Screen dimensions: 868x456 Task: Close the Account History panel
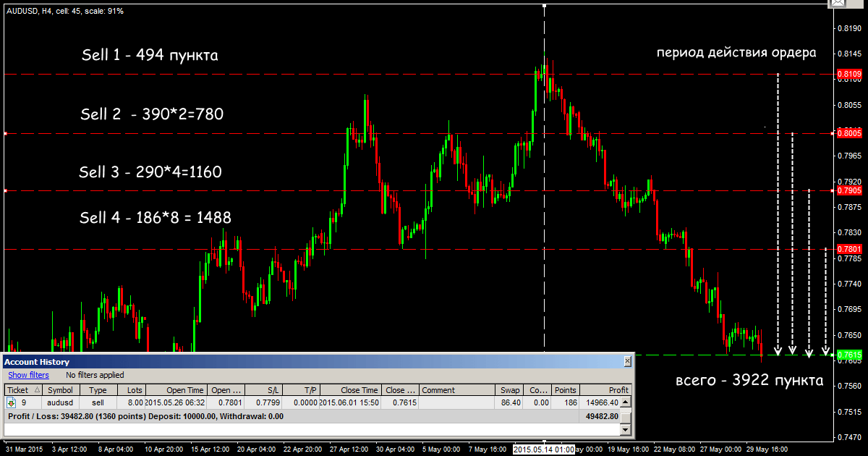(627, 361)
